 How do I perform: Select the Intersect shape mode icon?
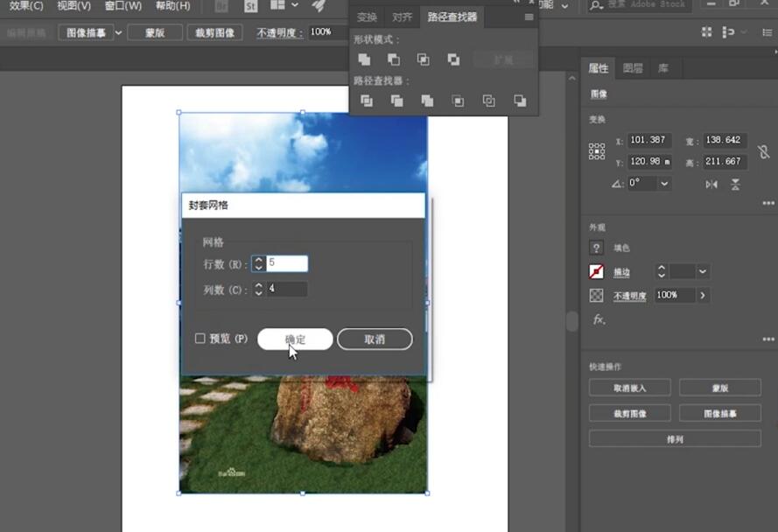click(x=424, y=59)
